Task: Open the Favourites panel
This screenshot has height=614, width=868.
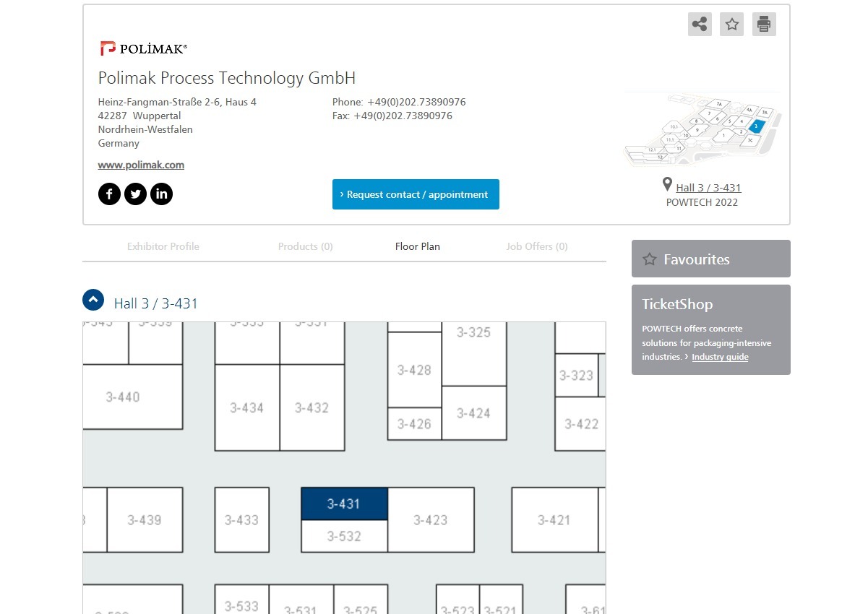Action: pos(711,259)
